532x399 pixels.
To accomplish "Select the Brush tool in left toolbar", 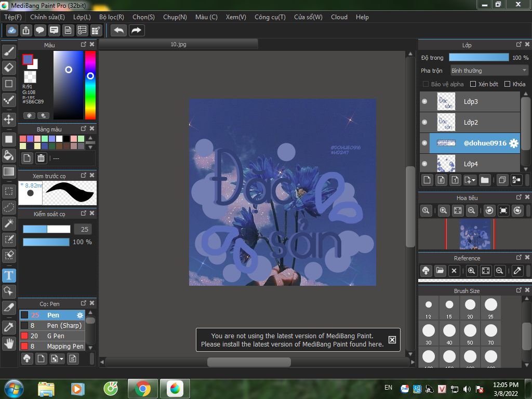I will coord(9,51).
